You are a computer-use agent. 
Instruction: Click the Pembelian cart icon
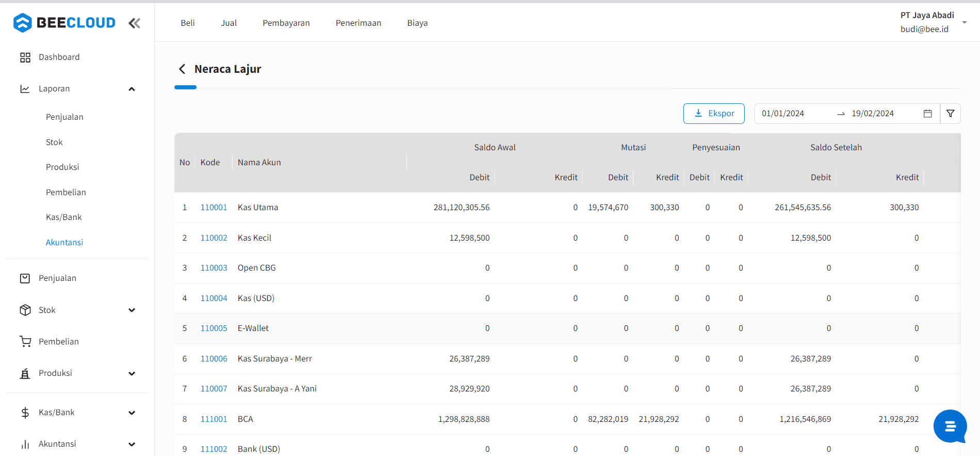(25, 341)
